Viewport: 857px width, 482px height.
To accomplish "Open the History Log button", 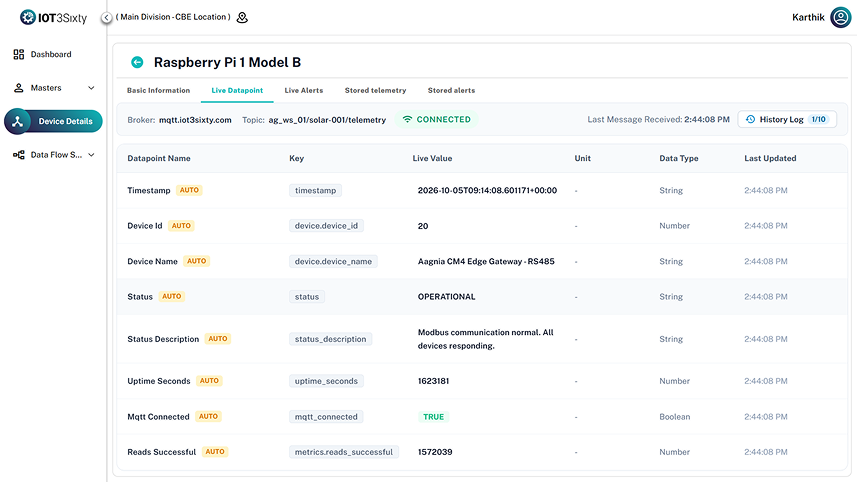I will pyautogui.click(x=787, y=119).
